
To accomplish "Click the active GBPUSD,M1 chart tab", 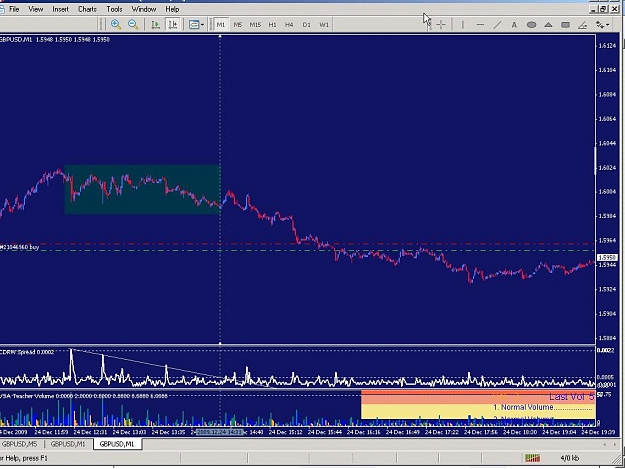I will point(117,444).
